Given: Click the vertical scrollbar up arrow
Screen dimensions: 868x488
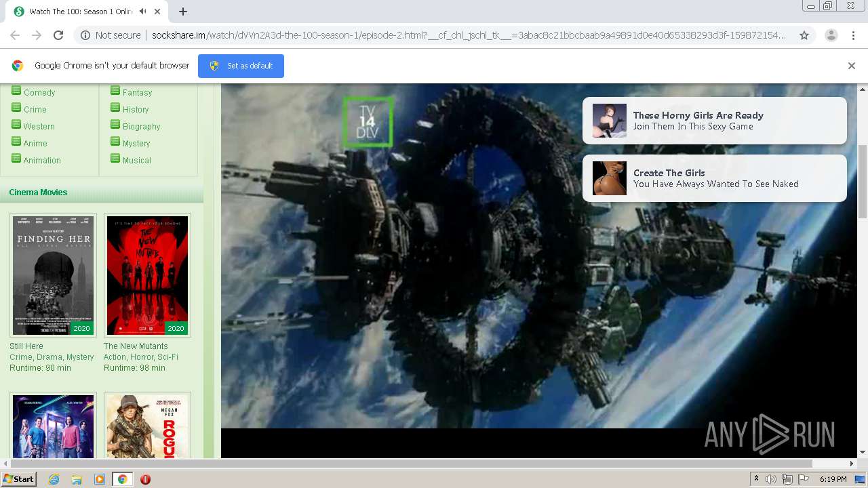Looking at the screenshot, I should point(863,89).
